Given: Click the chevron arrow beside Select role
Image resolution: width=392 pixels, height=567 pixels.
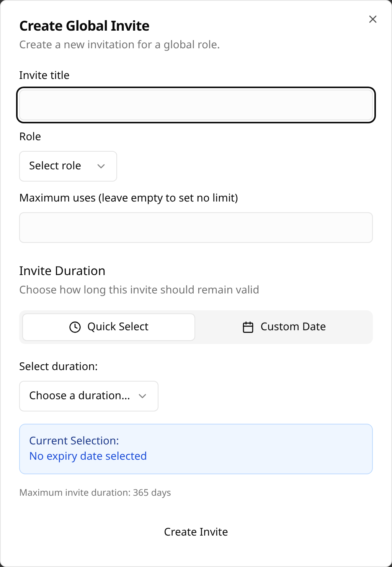Looking at the screenshot, I should point(101,166).
